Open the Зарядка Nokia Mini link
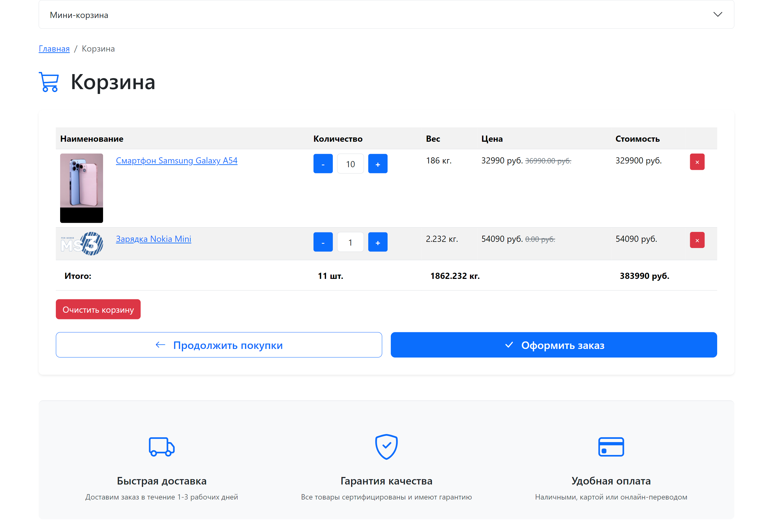The width and height of the screenshot is (773, 532). tap(153, 239)
